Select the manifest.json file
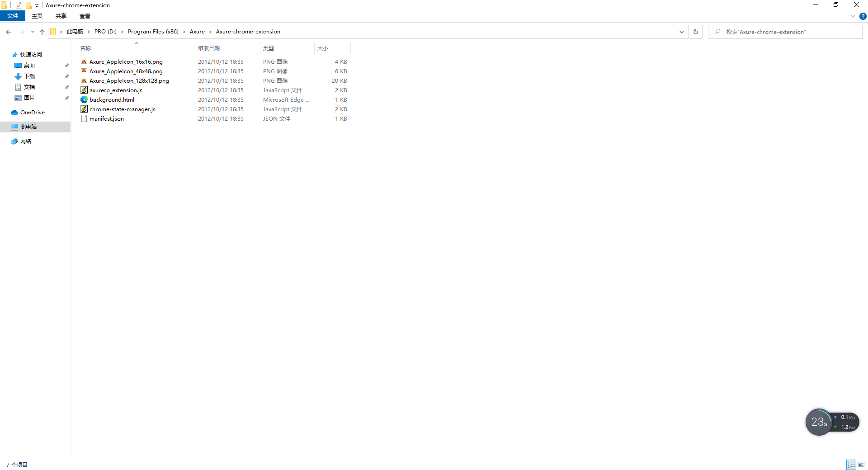The width and height of the screenshot is (868, 470). coord(107,118)
